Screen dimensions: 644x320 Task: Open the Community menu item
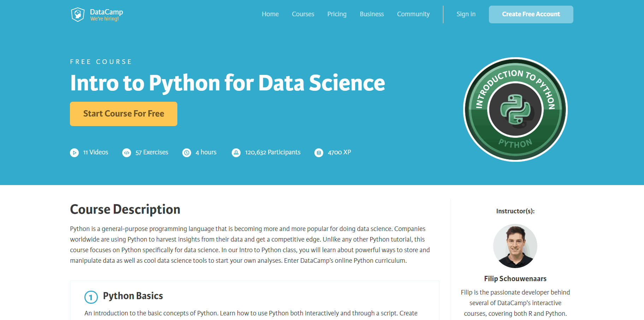413,14
